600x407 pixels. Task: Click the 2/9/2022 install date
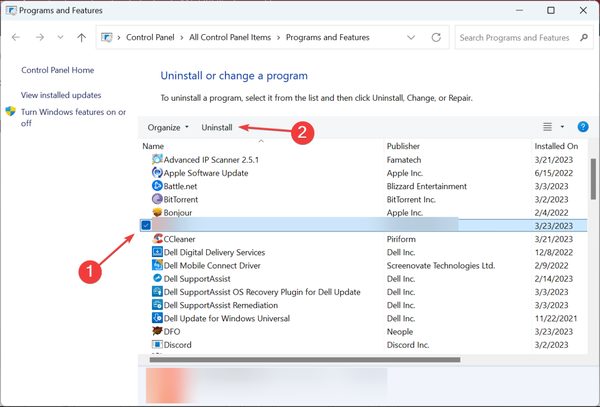(x=551, y=265)
